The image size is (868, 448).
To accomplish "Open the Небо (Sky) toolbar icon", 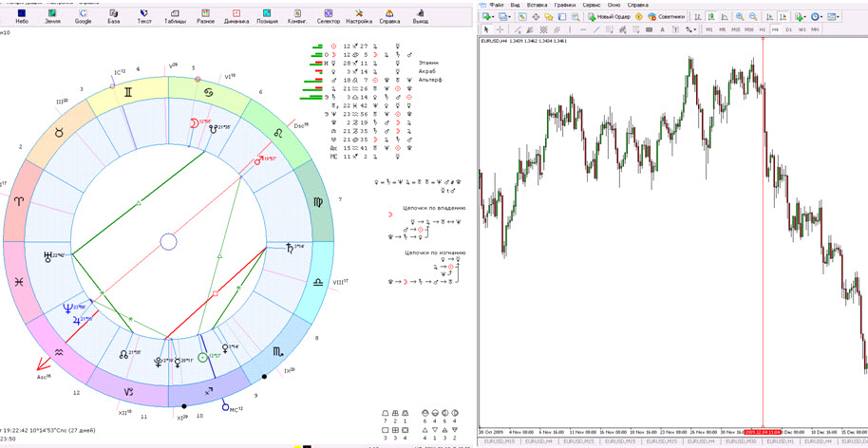I will click(x=21, y=15).
